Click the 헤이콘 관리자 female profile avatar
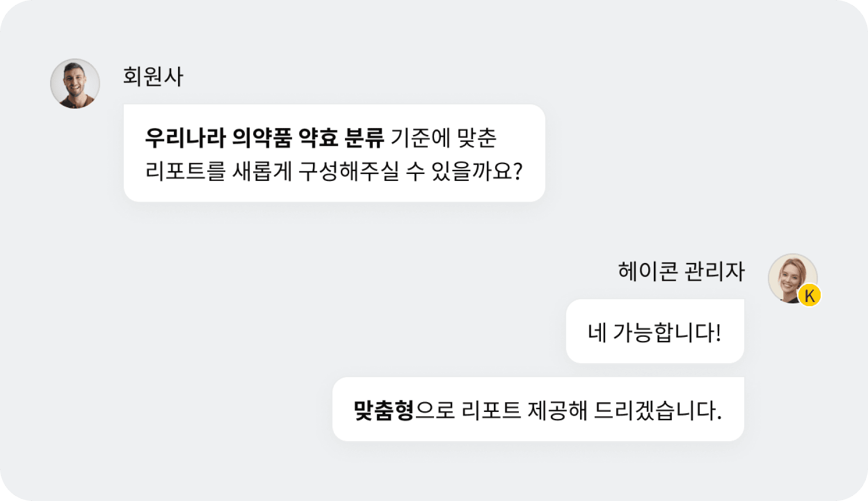 coord(792,278)
